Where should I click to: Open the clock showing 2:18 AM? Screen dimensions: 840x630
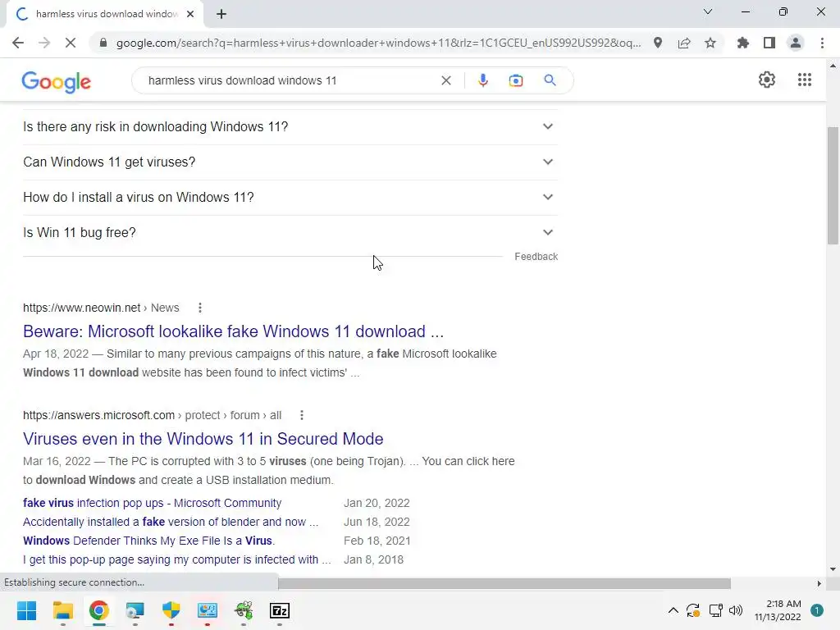tap(778, 610)
